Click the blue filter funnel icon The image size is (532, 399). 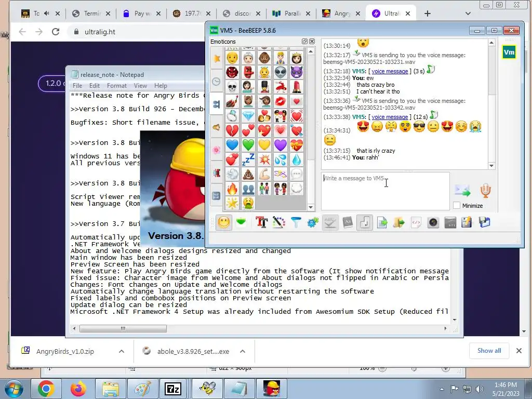[x=296, y=222]
